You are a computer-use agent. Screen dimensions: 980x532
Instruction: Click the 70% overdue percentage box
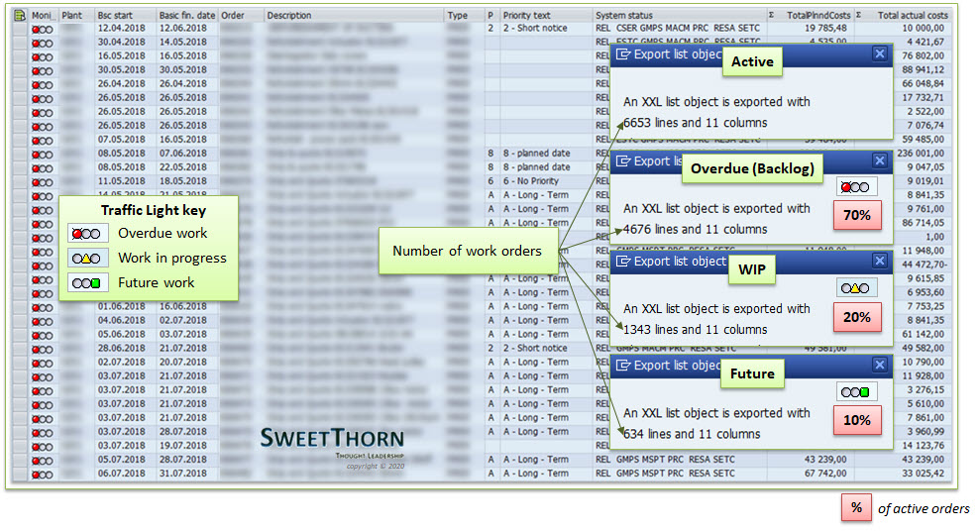(857, 215)
